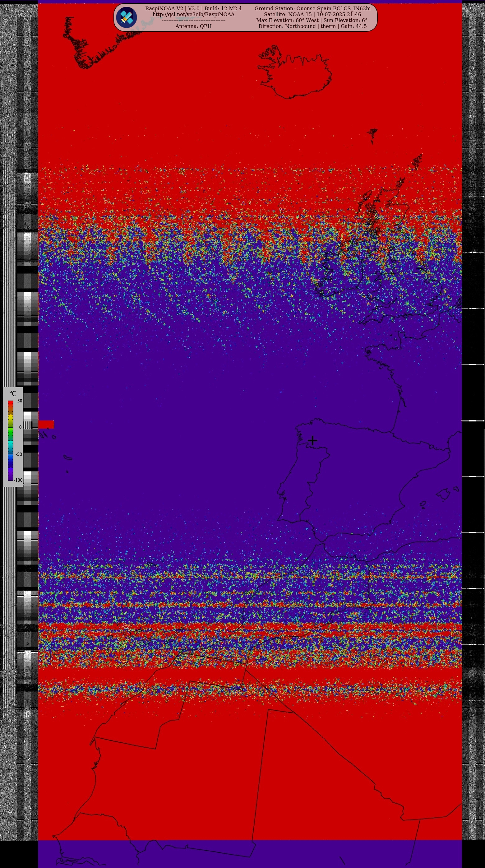Click the 'Direction: Northbound | therm | Gain: 44.5' line
Image resolution: width=485 pixels, height=868 pixels.
pos(312,26)
